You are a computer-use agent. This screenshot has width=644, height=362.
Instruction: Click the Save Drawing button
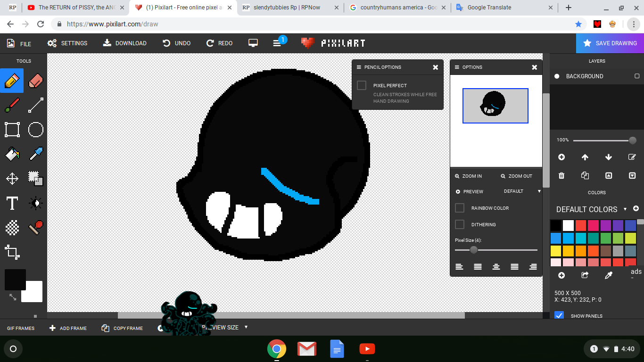pyautogui.click(x=610, y=43)
